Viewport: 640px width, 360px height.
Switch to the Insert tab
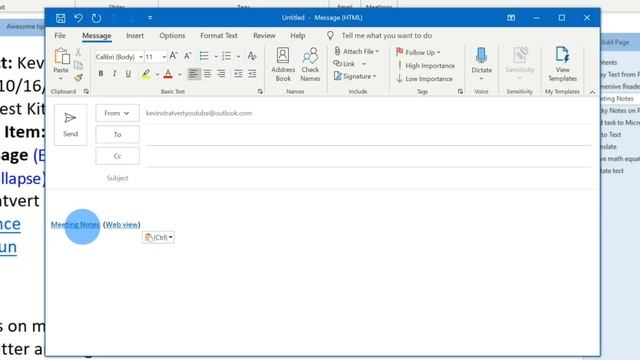pos(135,36)
